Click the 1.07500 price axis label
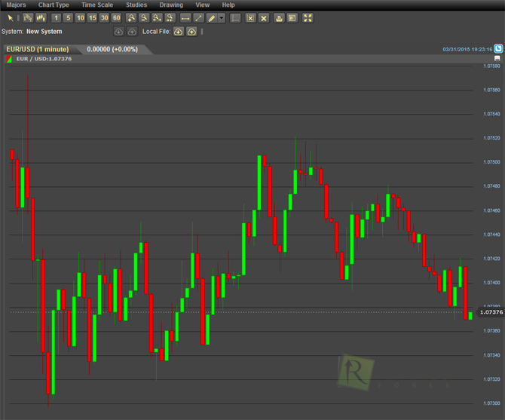Viewport: 505px width, 420px height. tap(491, 162)
